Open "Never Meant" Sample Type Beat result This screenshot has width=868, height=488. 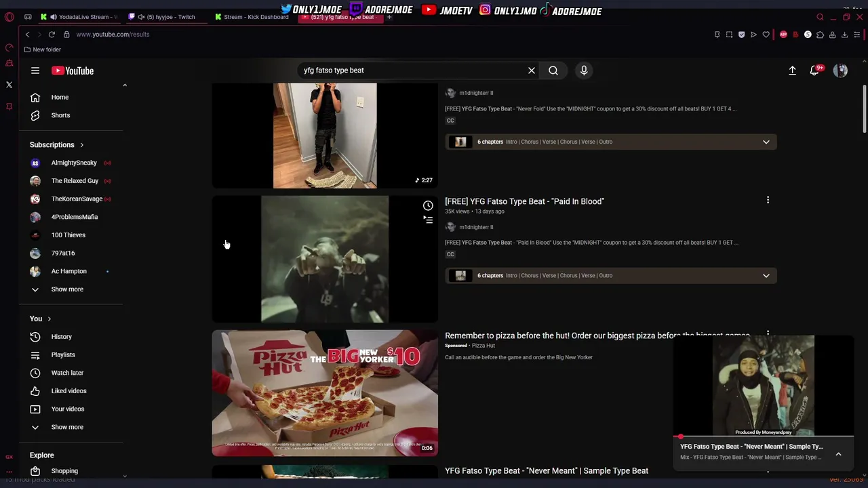point(547,470)
